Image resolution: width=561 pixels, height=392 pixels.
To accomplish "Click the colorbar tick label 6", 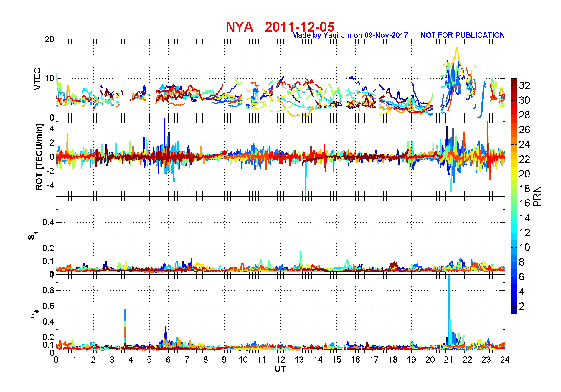I will coord(522,277).
